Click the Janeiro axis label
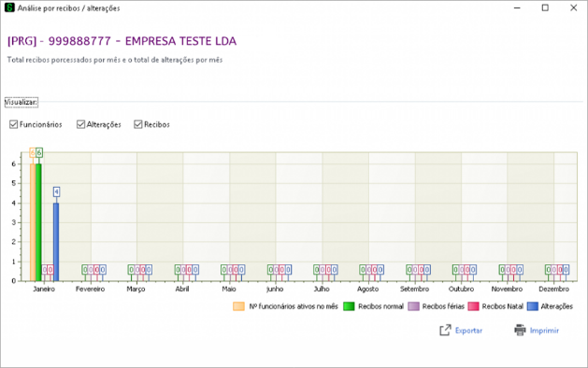588x368 pixels. [x=44, y=289]
